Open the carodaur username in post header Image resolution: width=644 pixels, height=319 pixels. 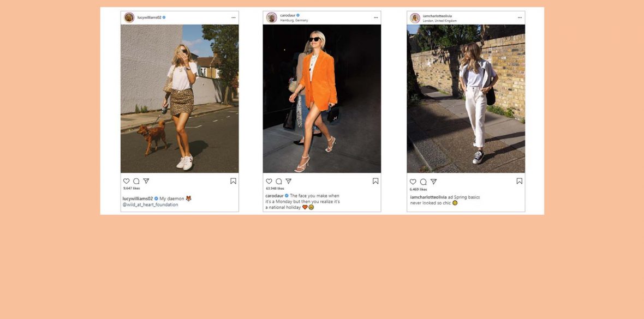point(287,15)
